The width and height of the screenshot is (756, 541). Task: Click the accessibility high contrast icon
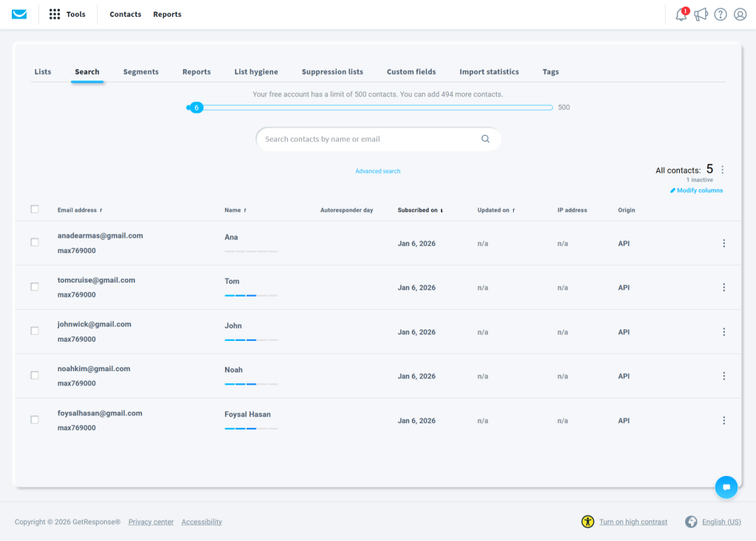(588, 522)
